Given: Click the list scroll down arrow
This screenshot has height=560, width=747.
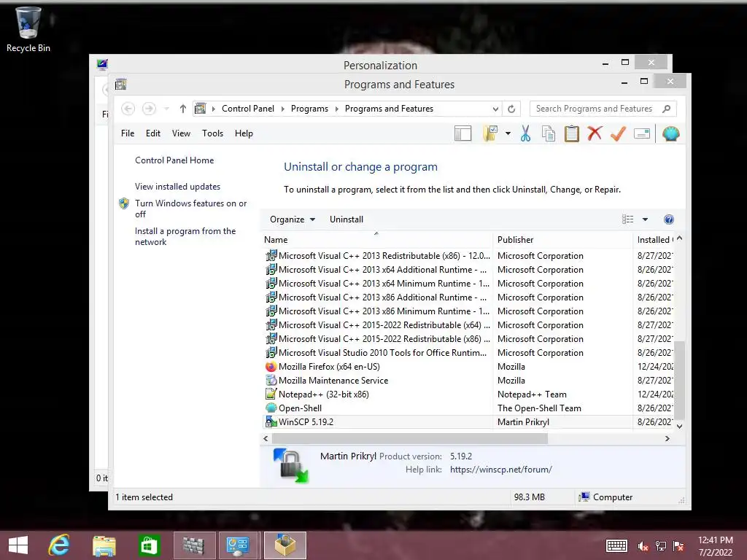Looking at the screenshot, I should (x=680, y=427).
